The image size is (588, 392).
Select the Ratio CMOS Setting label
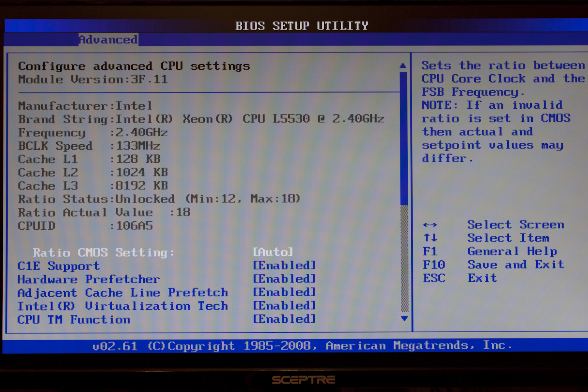[104, 253]
